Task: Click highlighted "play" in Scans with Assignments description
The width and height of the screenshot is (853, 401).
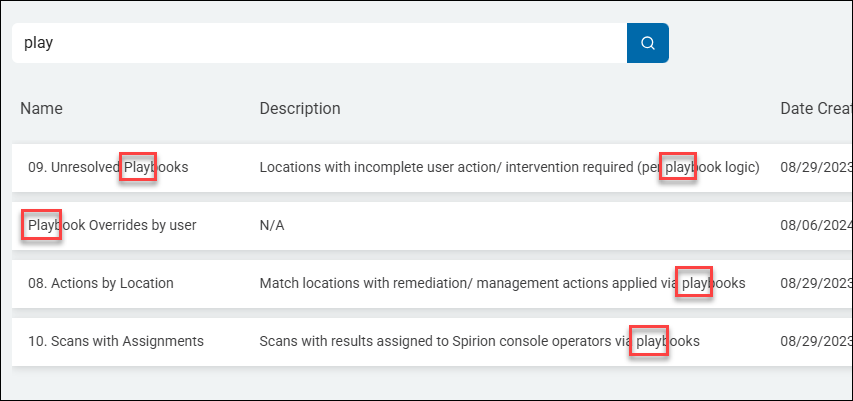Action: coord(650,341)
